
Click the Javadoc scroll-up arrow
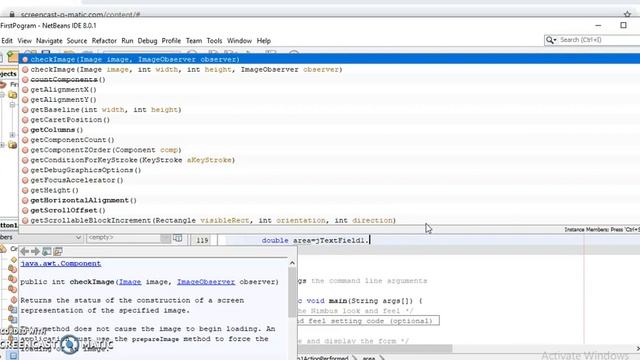pyautogui.click(x=292, y=263)
